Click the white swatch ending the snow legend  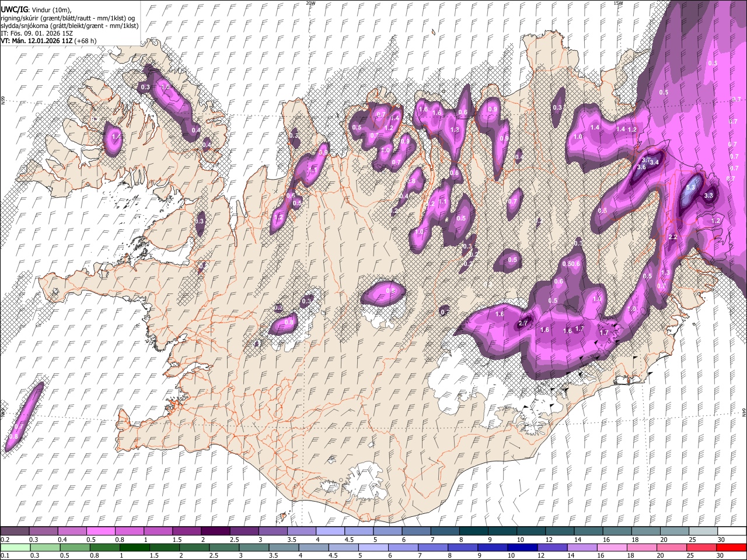pos(731,531)
